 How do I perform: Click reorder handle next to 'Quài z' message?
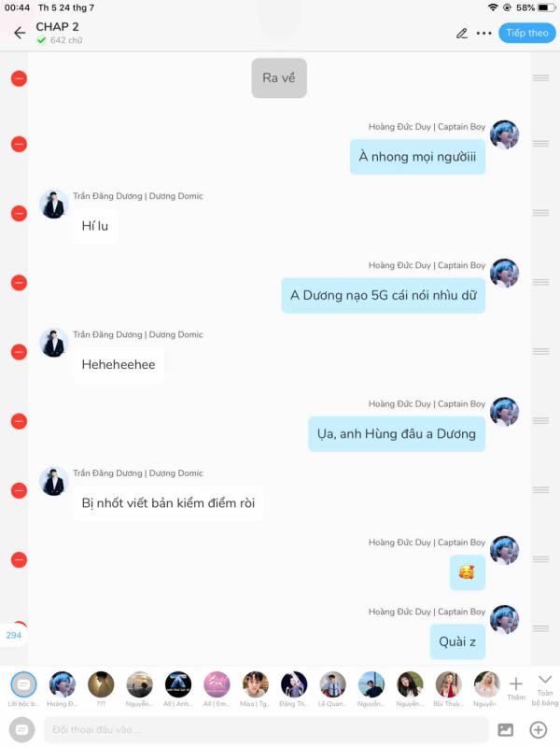click(x=541, y=628)
